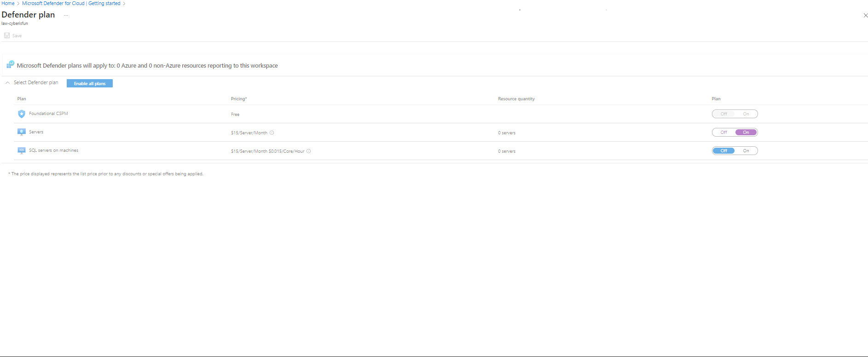Click the Resource quantity column header
This screenshot has width=868, height=357.
516,99
